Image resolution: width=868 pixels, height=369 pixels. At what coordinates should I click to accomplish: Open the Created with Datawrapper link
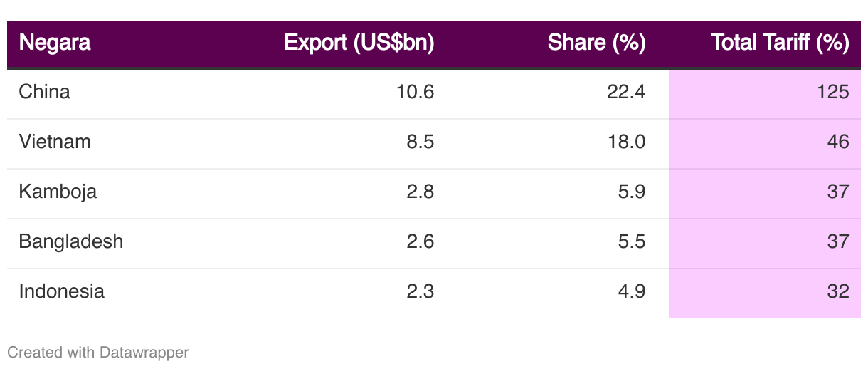[98, 352]
